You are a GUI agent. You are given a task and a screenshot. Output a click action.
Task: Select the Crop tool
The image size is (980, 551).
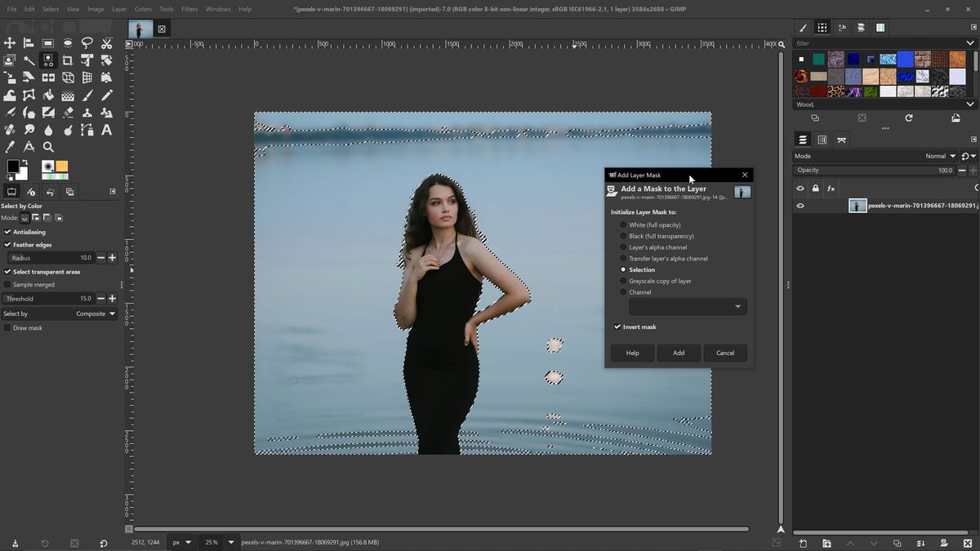point(67,60)
